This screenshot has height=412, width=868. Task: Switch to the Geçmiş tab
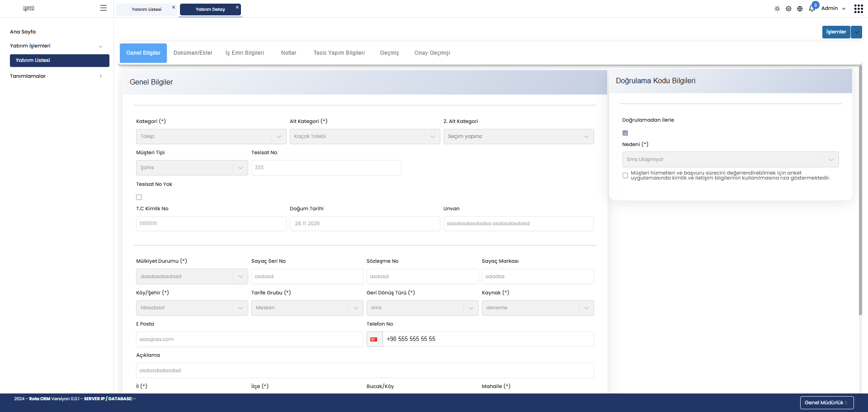pyautogui.click(x=390, y=53)
